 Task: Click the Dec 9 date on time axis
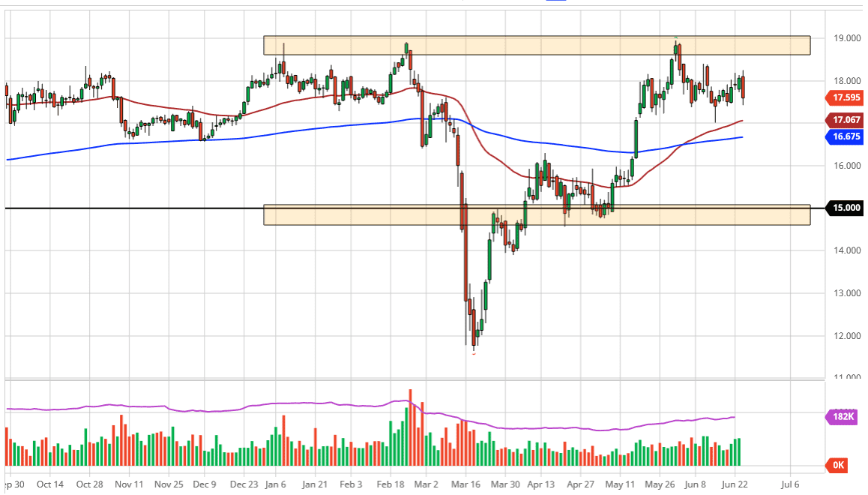coord(205,484)
